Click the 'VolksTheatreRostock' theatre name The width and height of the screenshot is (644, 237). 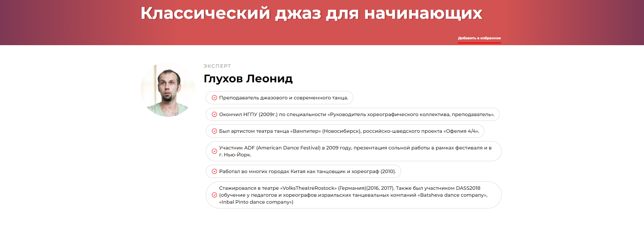308,188
